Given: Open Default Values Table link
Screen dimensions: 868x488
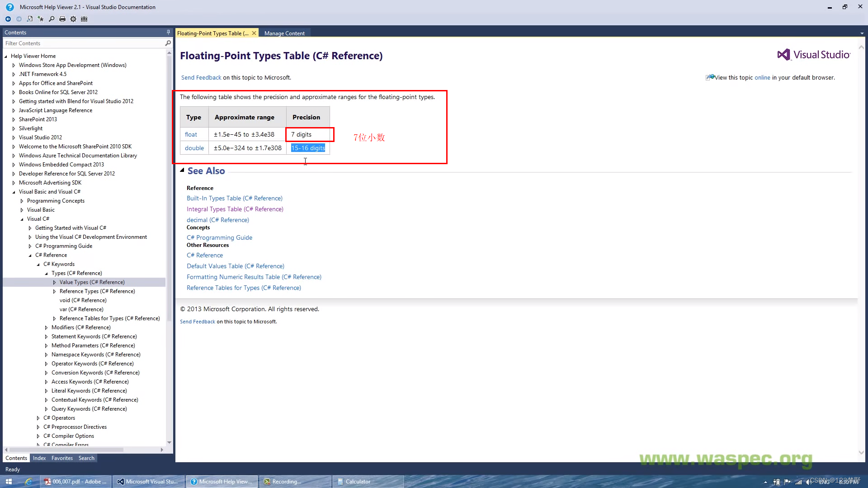Looking at the screenshot, I should click(x=236, y=266).
